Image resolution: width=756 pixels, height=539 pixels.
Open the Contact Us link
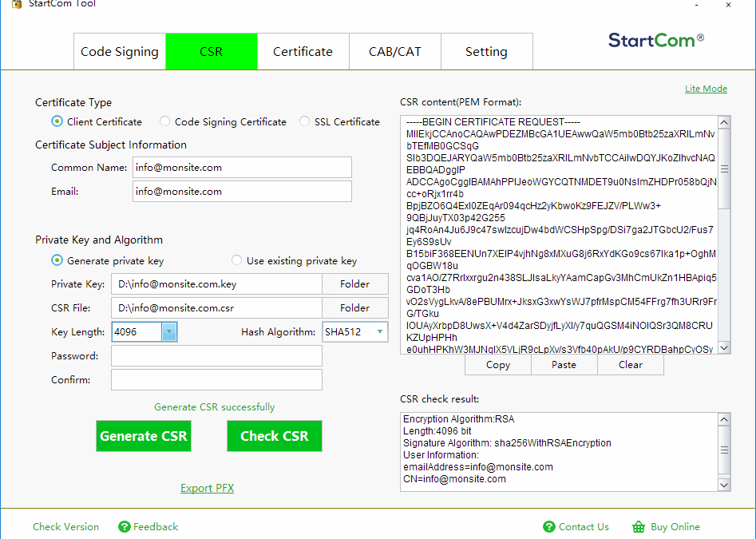(584, 527)
